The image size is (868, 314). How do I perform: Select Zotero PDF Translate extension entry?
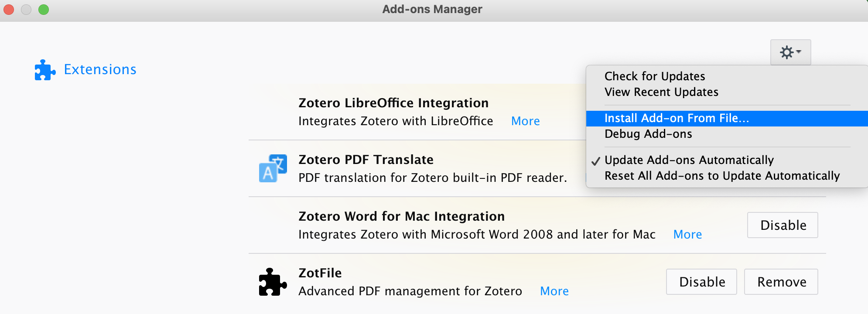(x=366, y=160)
